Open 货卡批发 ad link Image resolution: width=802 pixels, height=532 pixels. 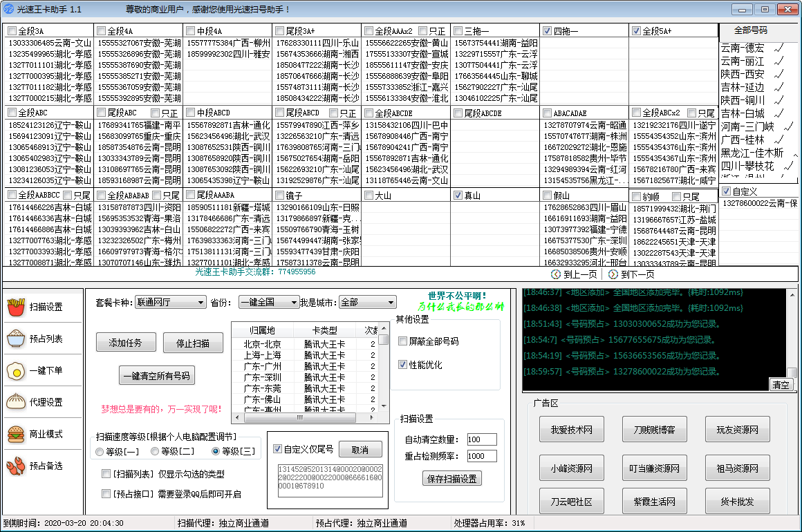[737, 502]
